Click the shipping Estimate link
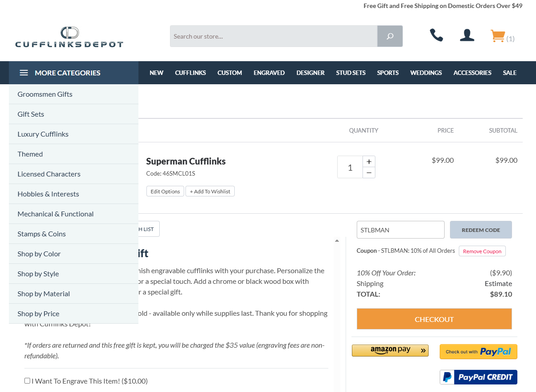 (498, 283)
